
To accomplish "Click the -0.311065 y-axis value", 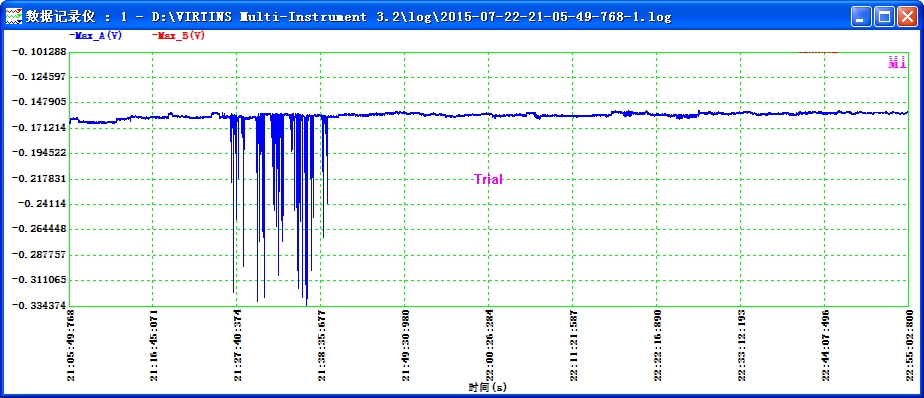I will (39, 279).
